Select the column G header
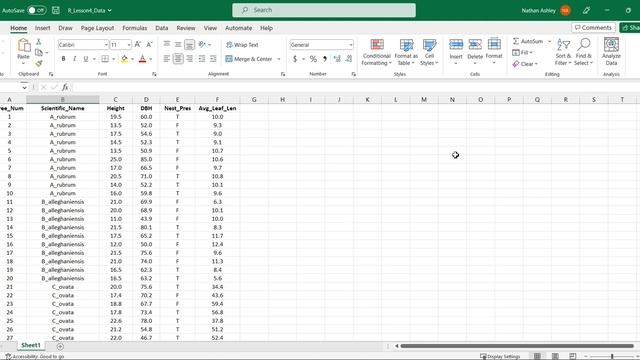Image resolution: width=640 pixels, height=360 pixels. 254,100
